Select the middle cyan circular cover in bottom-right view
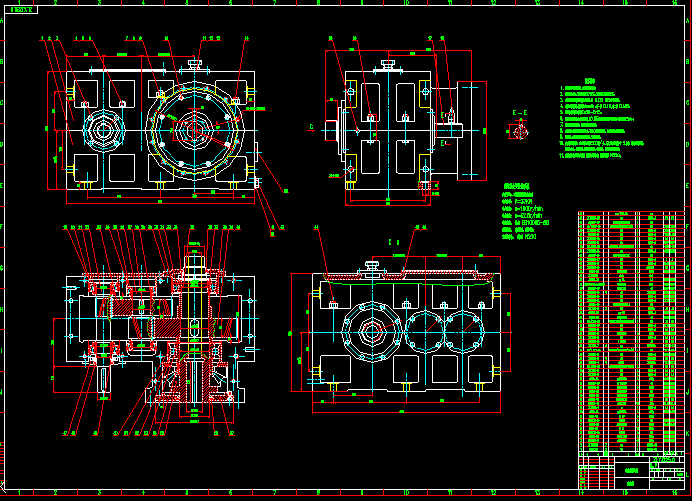This screenshot has width=692, height=502. coord(425,332)
